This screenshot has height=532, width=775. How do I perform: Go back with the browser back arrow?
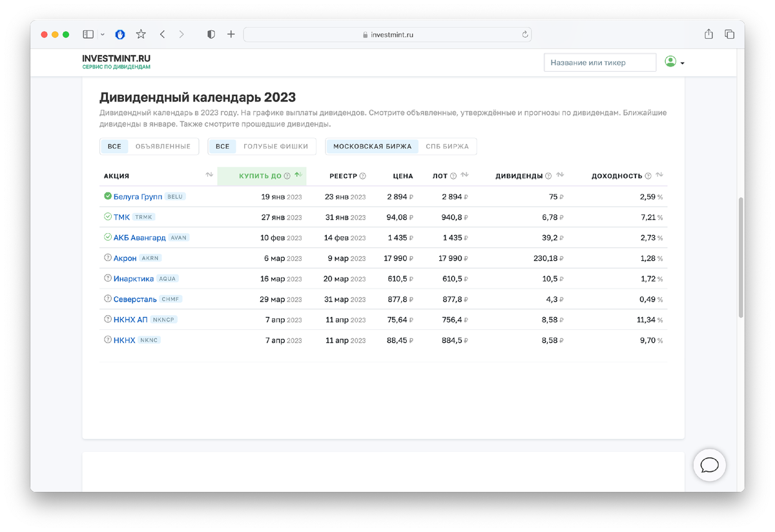[x=162, y=34]
